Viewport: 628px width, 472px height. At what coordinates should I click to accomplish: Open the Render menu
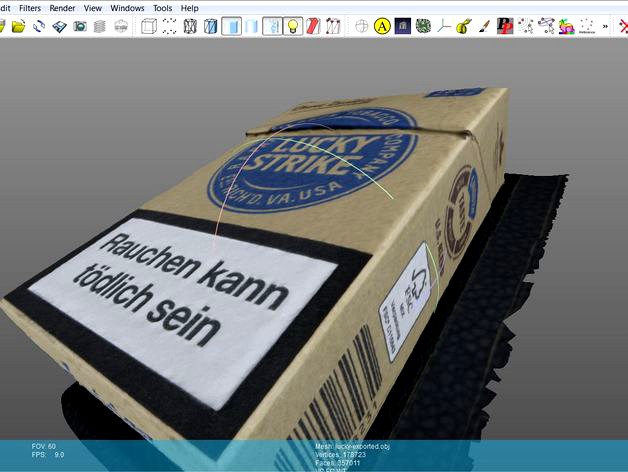pyautogui.click(x=62, y=8)
